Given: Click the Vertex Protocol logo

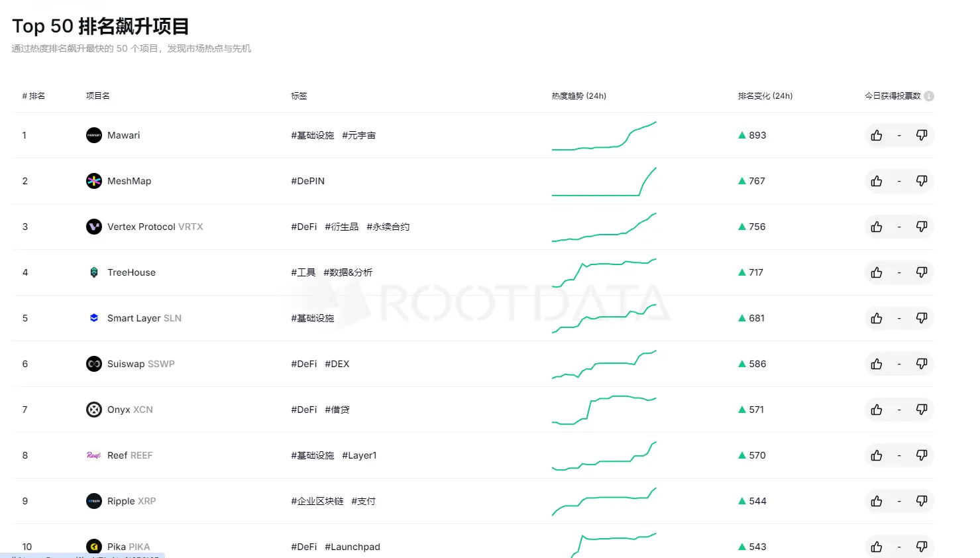Looking at the screenshot, I should point(93,226).
